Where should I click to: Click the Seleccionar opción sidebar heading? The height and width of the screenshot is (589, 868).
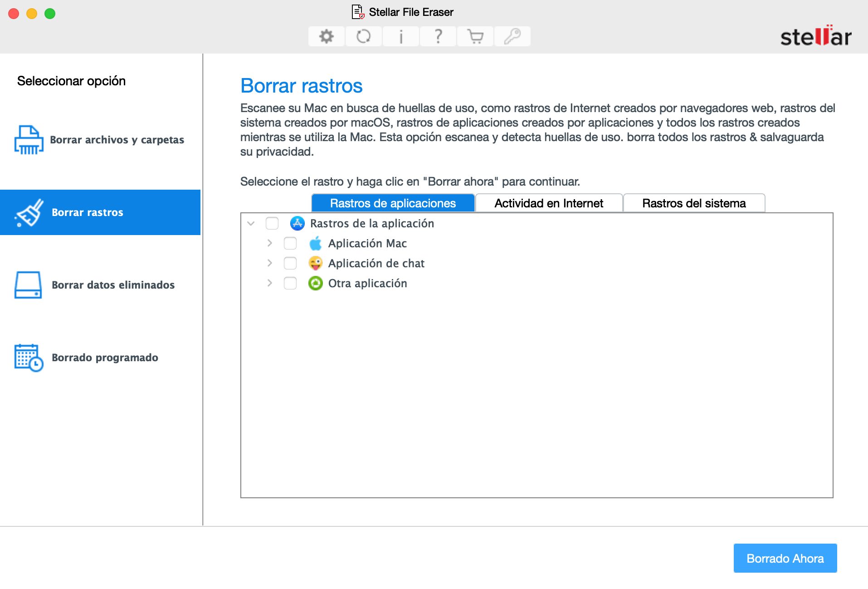pyautogui.click(x=71, y=81)
